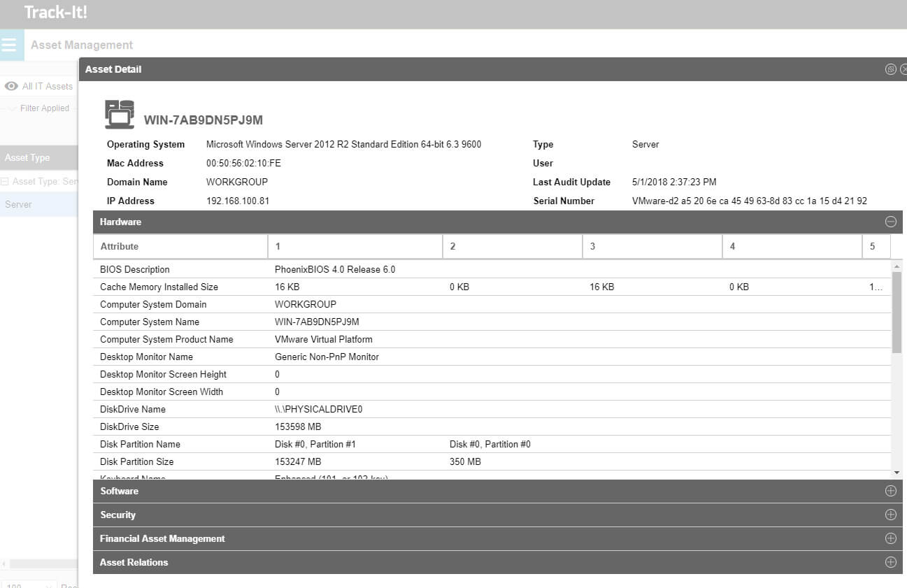Click the Attribute column header
The height and width of the screenshot is (588, 907).
point(120,246)
